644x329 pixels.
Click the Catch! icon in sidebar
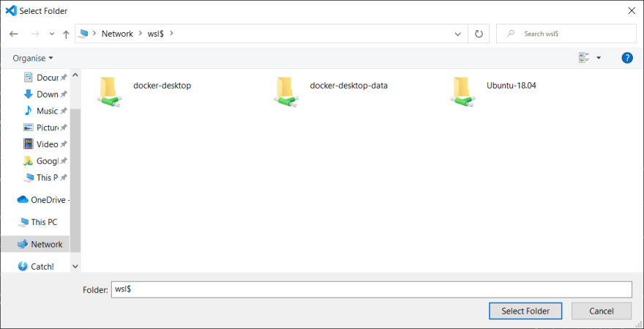point(23,267)
